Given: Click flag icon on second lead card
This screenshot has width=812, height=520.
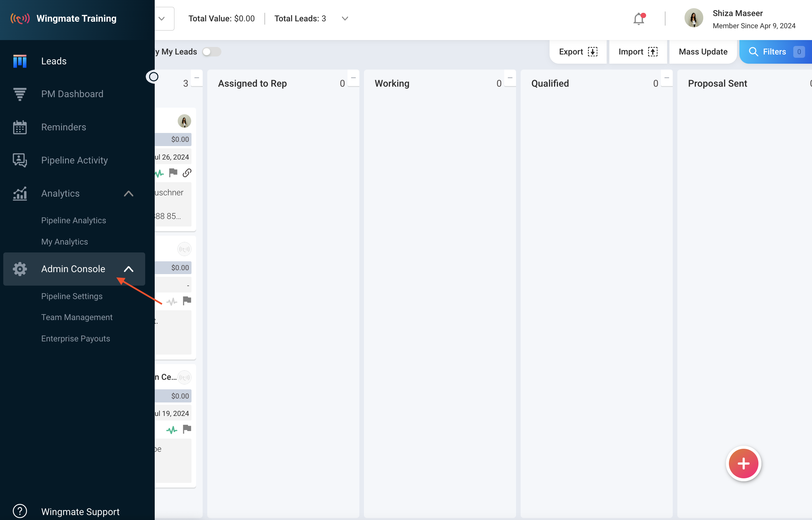Looking at the screenshot, I should tap(187, 300).
